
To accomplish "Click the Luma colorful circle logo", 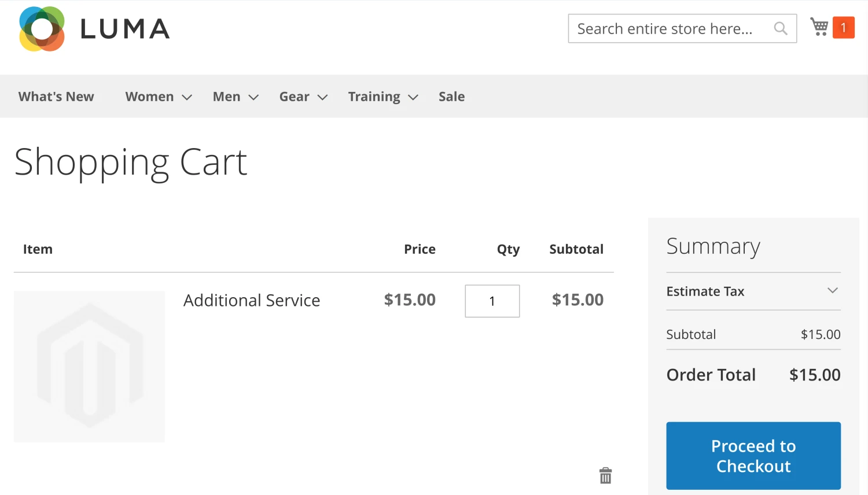I will click(x=42, y=29).
